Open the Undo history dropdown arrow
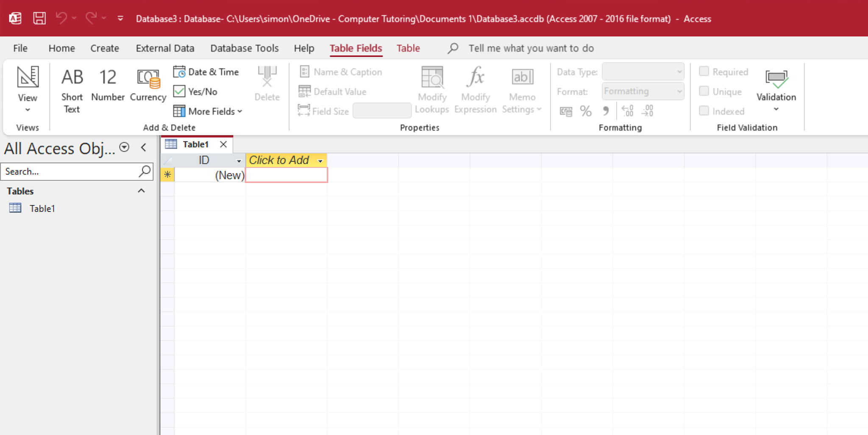 coord(75,18)
